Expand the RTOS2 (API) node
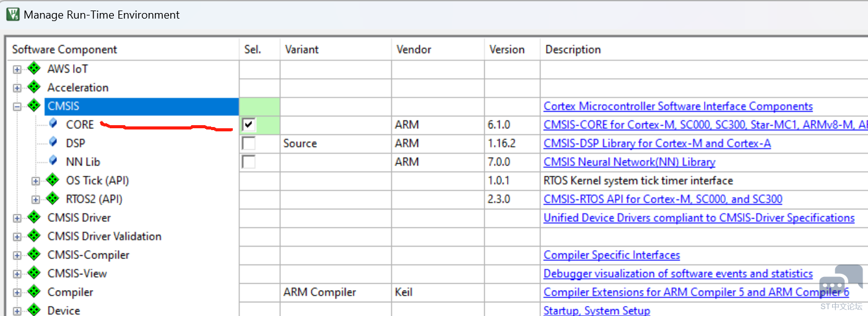Screen dimensions: 868x316 click(x=35, y=200)
